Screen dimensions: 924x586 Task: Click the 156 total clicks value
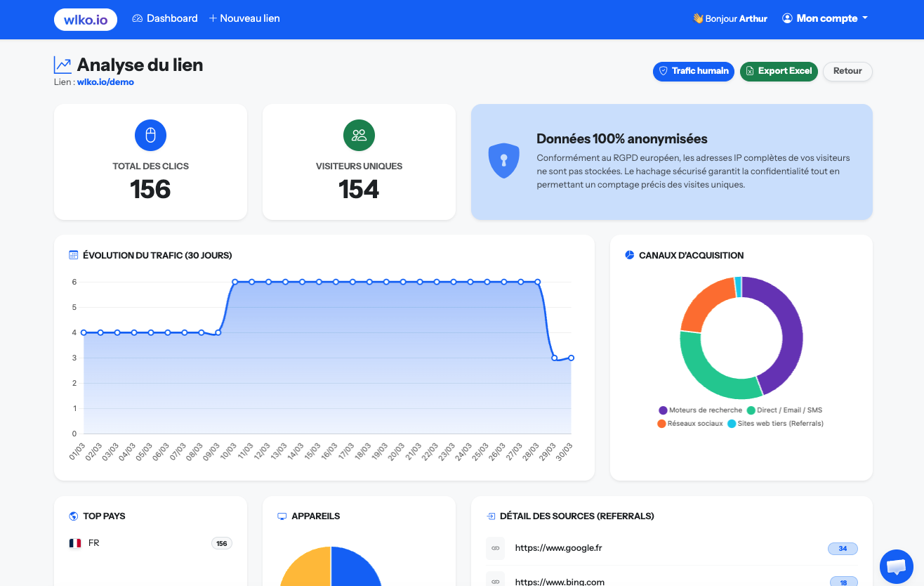pos(150,190)
